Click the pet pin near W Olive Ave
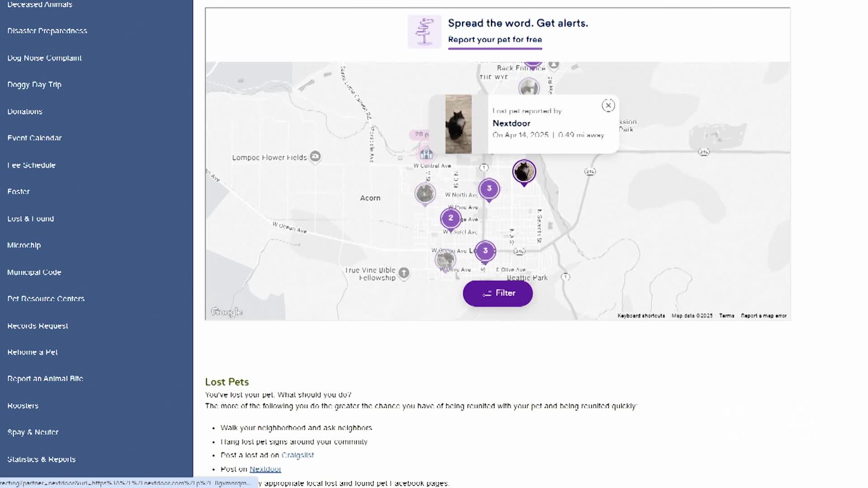868x488 pixels. (x=445, y=260)
